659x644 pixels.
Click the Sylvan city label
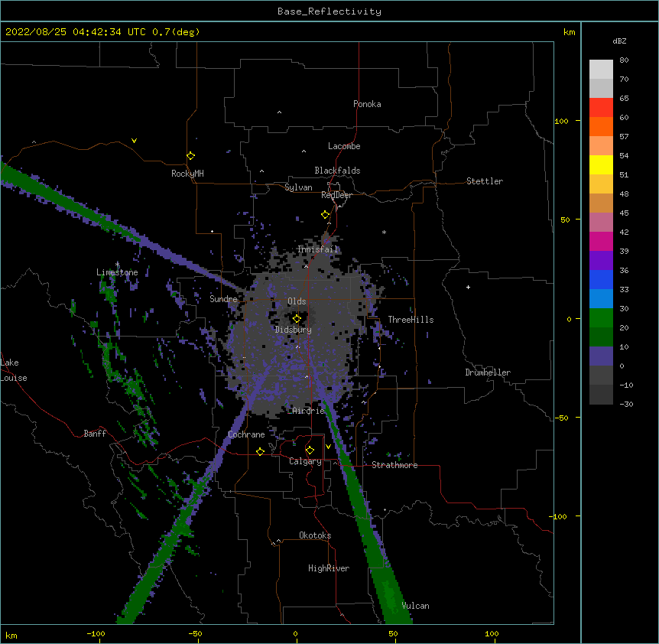click(x=298, y=187)
